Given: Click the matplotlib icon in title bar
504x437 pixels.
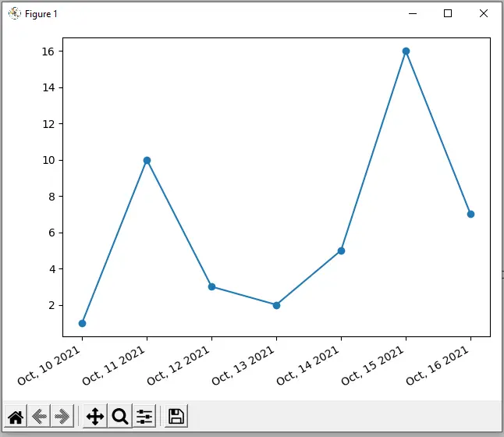Looking at the screenshot, I should [x=14, y=13].
